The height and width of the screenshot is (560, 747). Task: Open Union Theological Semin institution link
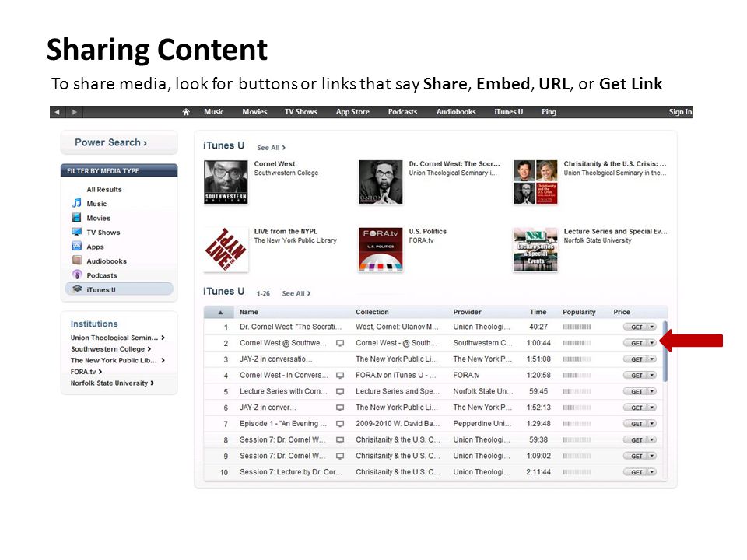click(x=117, y=338)
